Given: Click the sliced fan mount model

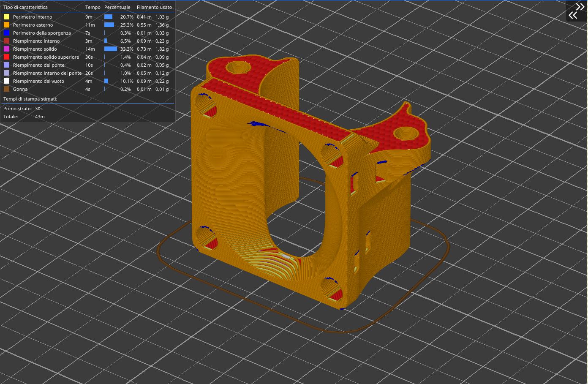Looking at the screenshot, I should tap(310, 182).
